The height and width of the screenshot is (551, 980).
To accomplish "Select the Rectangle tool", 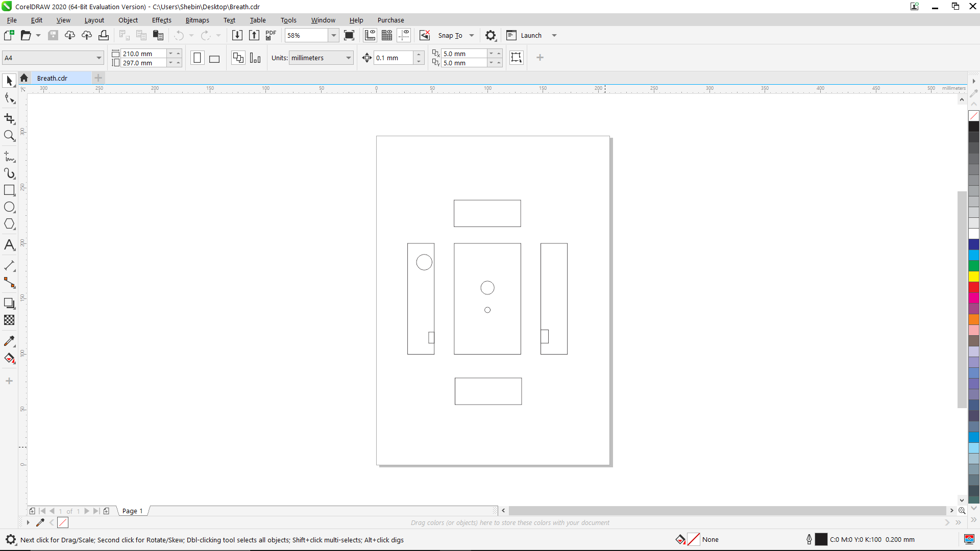I will pos(9,190).
